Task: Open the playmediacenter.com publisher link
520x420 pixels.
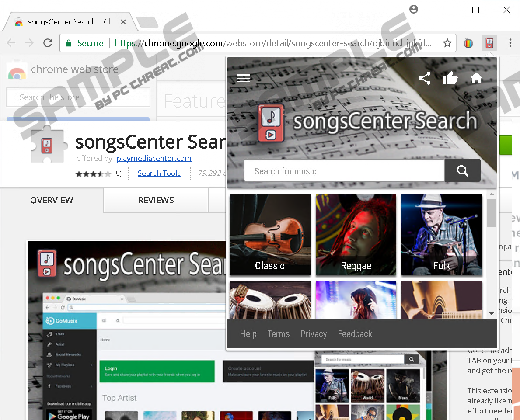Action: point(154,159)
